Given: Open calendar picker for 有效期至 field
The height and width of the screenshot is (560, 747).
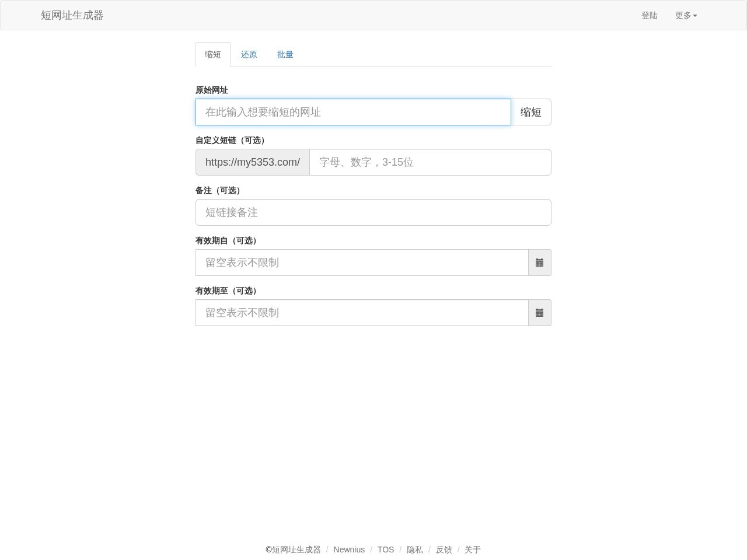Looking at the screenshot, I should point(540,313).
